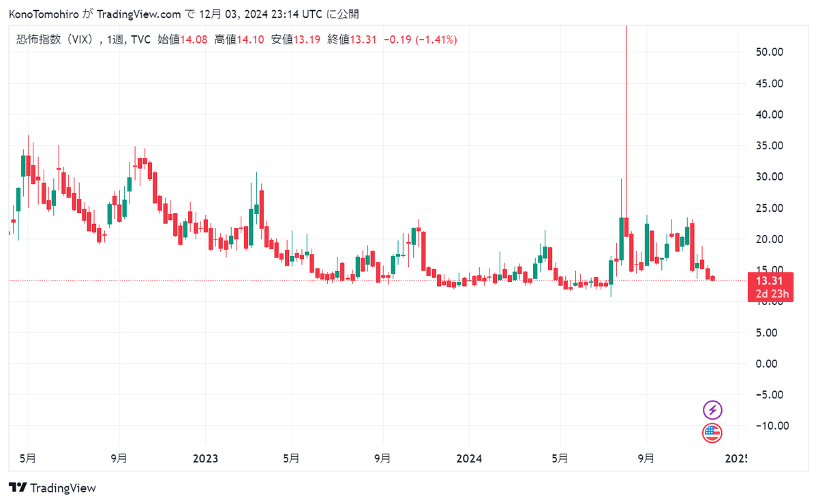818x504 pixels.
Task: Click the US flag event icon
Action: [x=712, y=432]
